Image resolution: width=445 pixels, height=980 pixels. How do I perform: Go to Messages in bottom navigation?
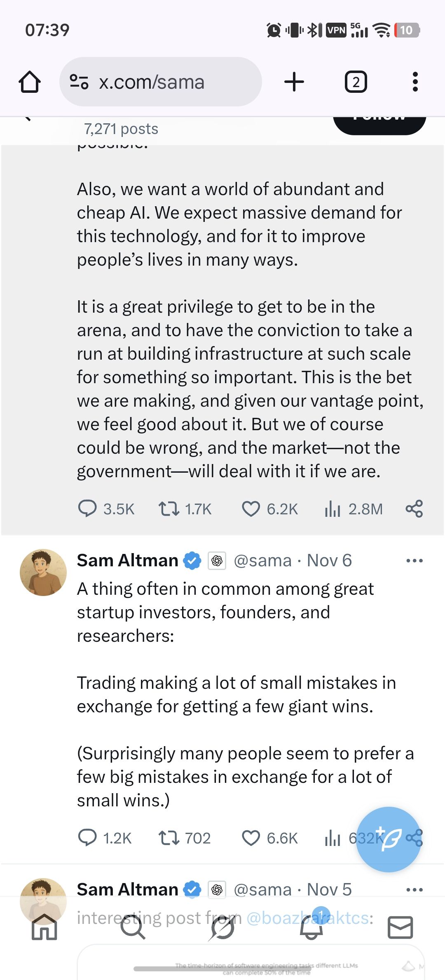click(x=400, y=928)
